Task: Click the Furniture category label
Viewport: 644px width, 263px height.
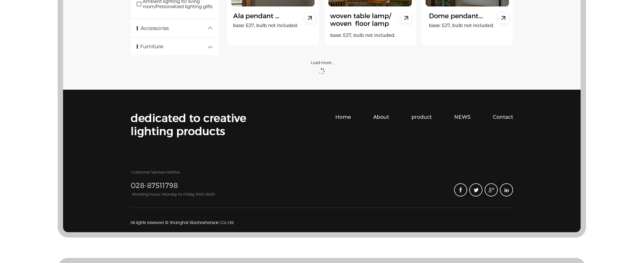Action: (x=152, y=47)
